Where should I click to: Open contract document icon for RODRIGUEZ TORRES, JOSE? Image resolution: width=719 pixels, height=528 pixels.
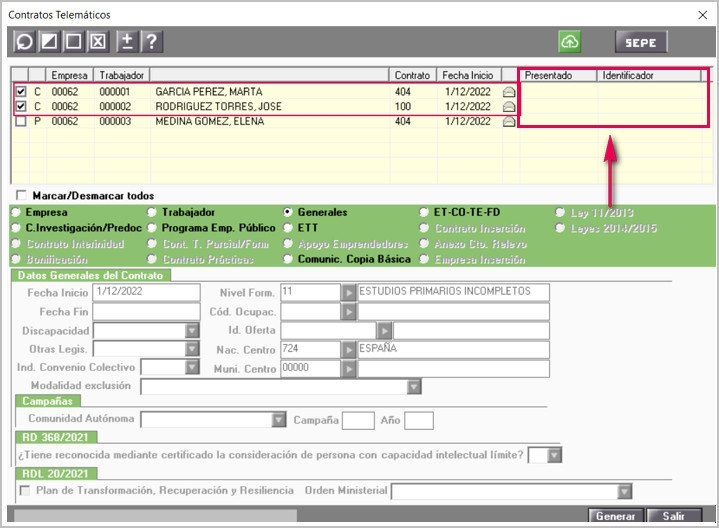[509, 106]
